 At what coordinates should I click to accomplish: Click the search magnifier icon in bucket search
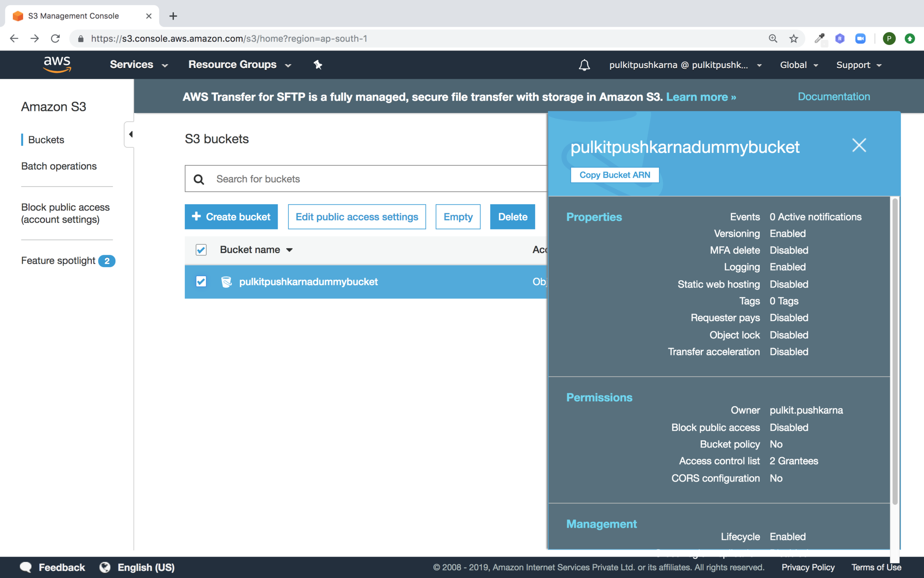pyautogui.click(x=199, y=179)
